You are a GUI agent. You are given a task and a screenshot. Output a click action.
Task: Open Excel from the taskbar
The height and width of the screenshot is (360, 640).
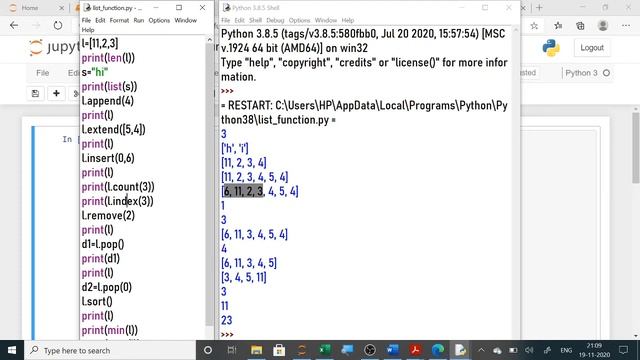325,350
